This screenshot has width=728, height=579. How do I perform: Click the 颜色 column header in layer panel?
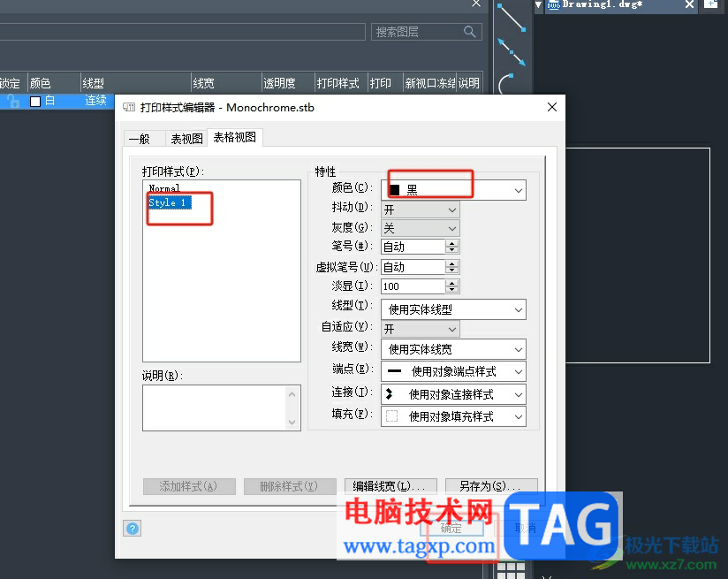click(54, 83)
